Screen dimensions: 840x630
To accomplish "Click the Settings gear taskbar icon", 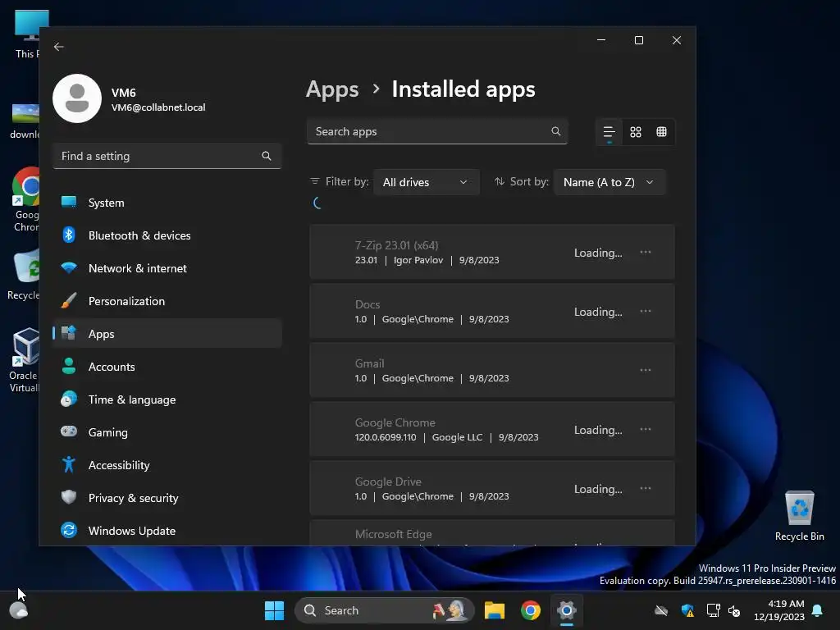I will click(x=566, y=610).
